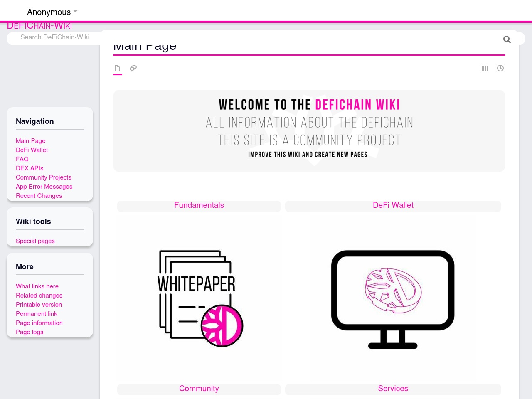Go to Main Page in Navigation

[31, 141]
